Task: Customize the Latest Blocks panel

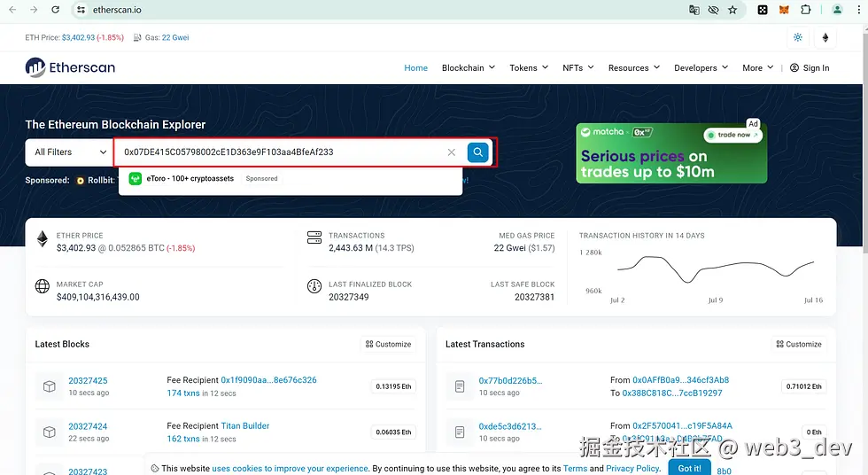Action: point(388,344)
